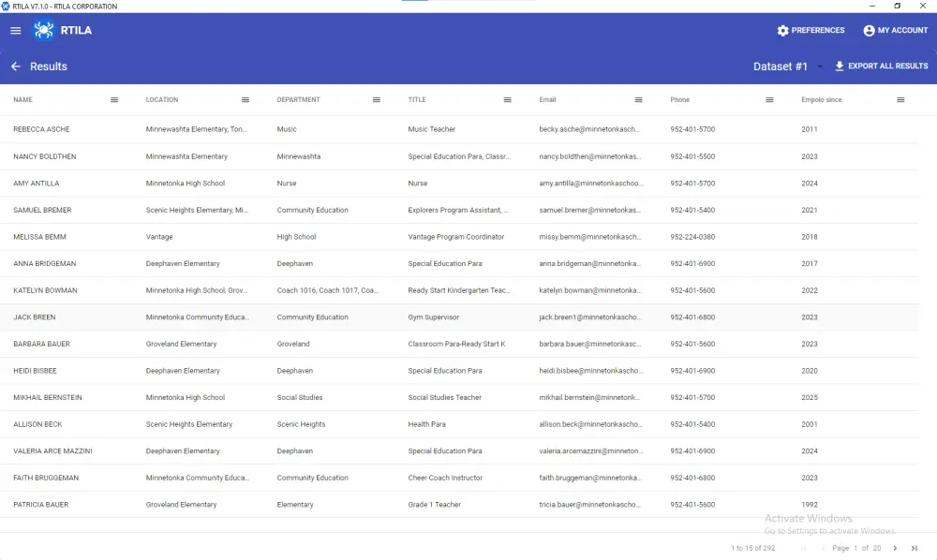Click the Music Teacher title cell
937x560 pixels.
click(x=431, y=129)
